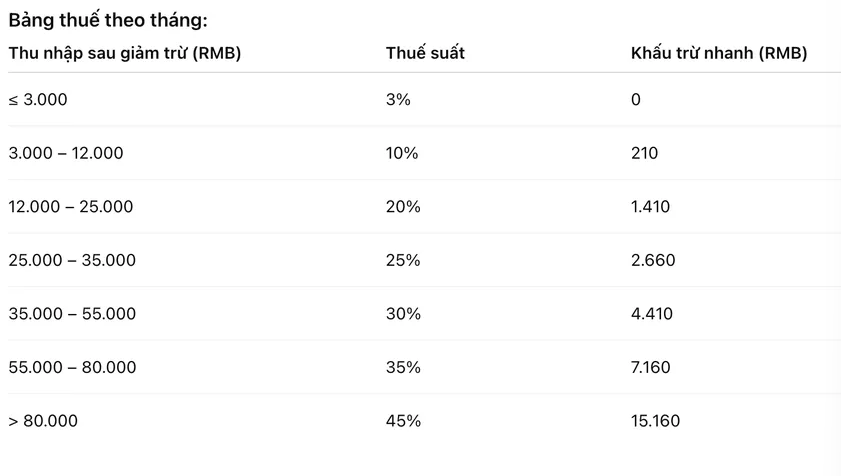Select the '55.000 – 80.000' income cell
Viewport: 841px width, 476px height.
[x=72, y=367]
